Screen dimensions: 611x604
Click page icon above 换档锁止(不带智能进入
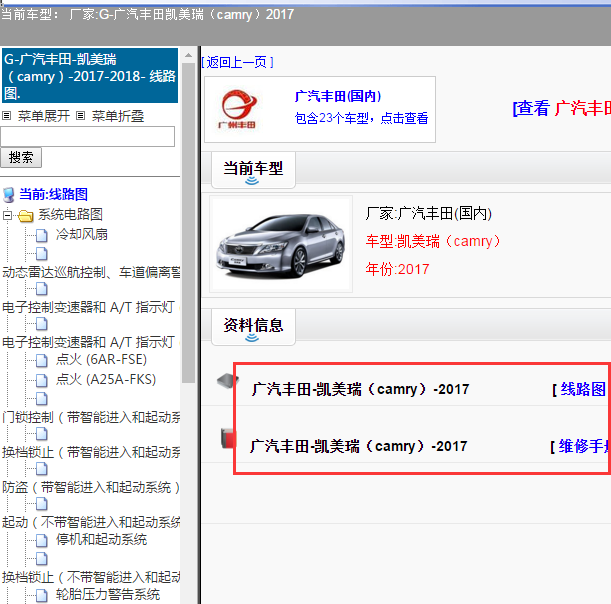[x=42, y=558]
